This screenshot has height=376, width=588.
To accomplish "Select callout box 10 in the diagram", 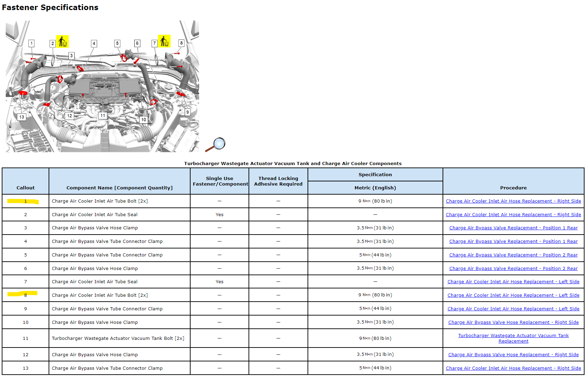I will tap(144, 120).
